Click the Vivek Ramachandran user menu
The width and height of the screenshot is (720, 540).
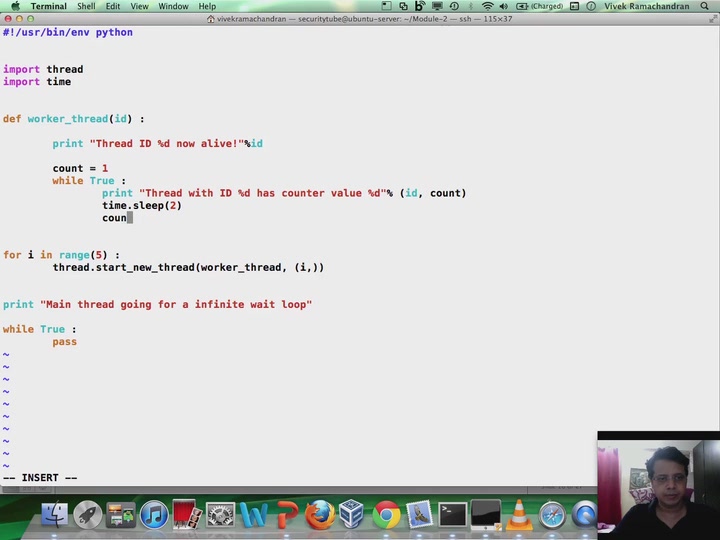coord(647,6)
